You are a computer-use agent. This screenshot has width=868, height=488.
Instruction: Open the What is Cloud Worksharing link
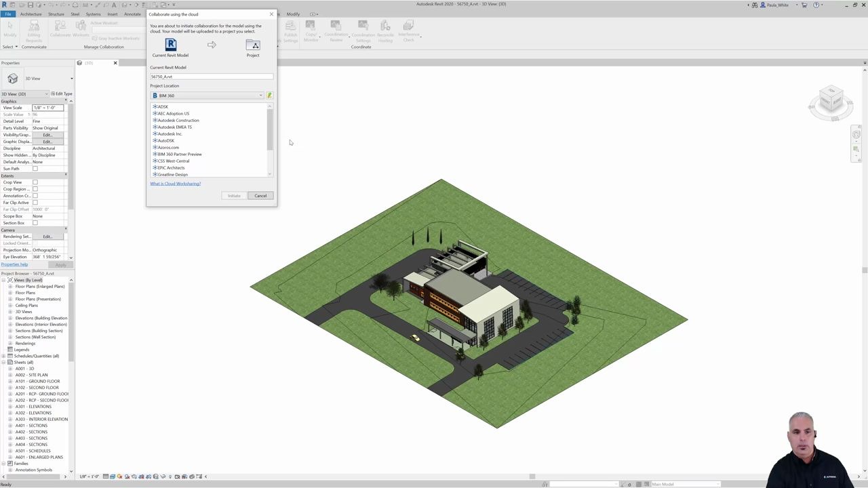[176, 184]
